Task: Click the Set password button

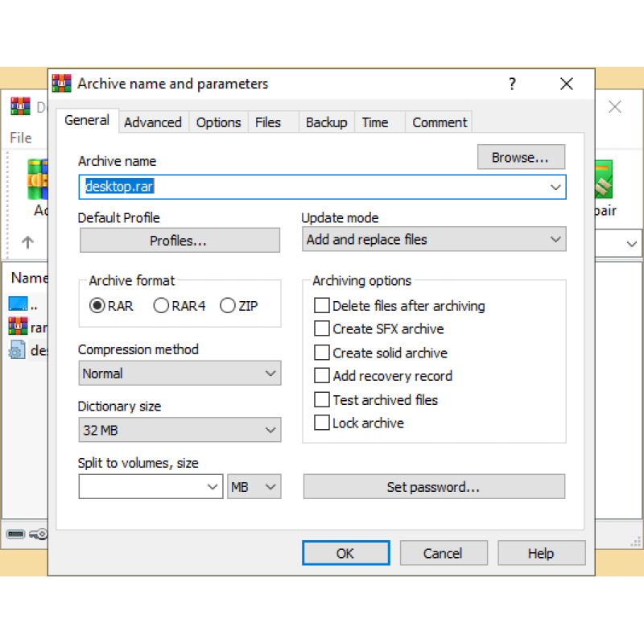Action: click(434, 487)
